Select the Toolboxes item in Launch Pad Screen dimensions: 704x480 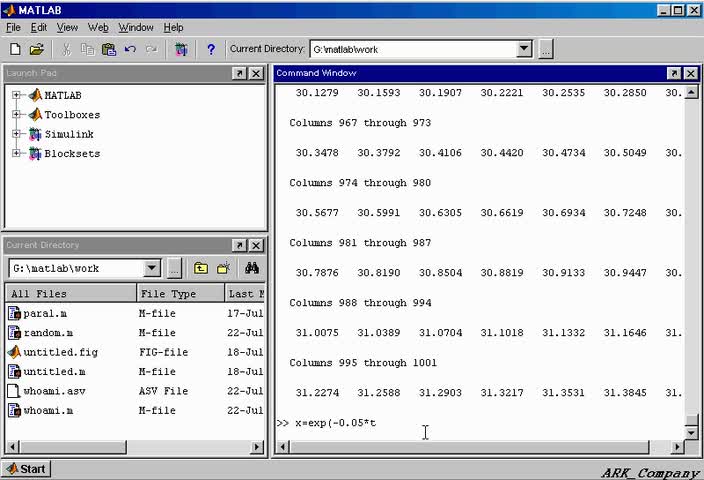coord(72,115)
